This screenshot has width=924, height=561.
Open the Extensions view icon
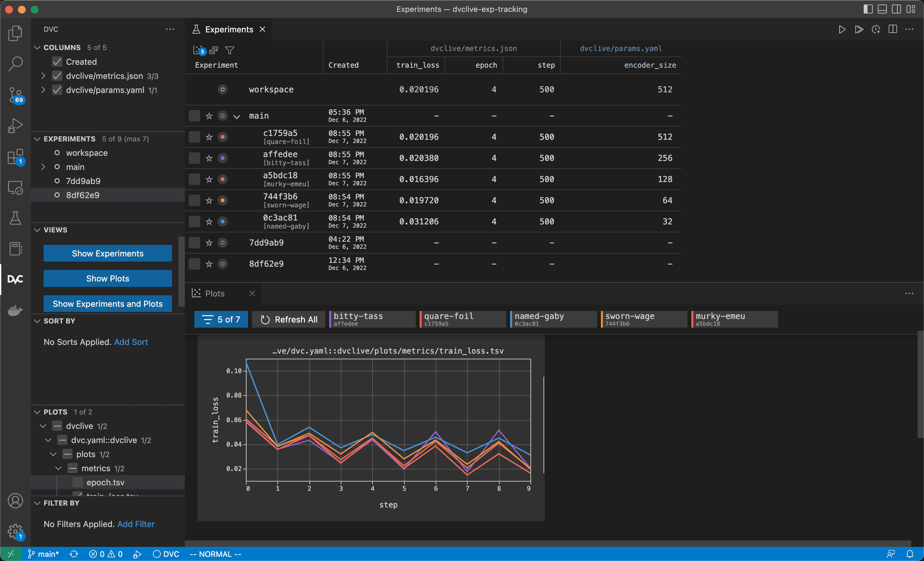click(15, 157)
